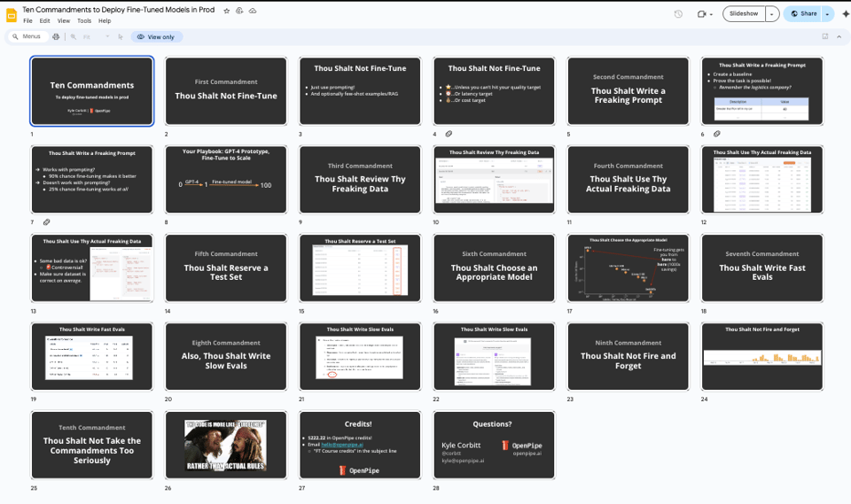Click the print icon in toolbar

point(57,36)
